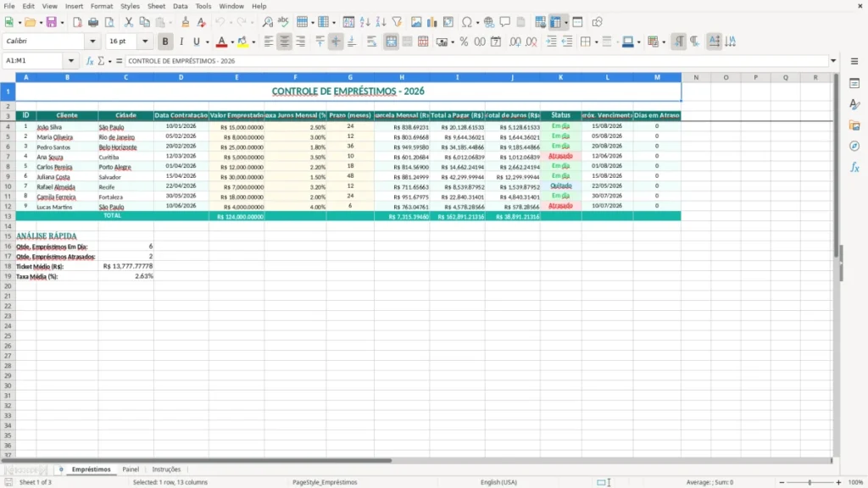The image size is (868, 488).
Task: Switch to the Instruções sheet tab
Action: 166,469
